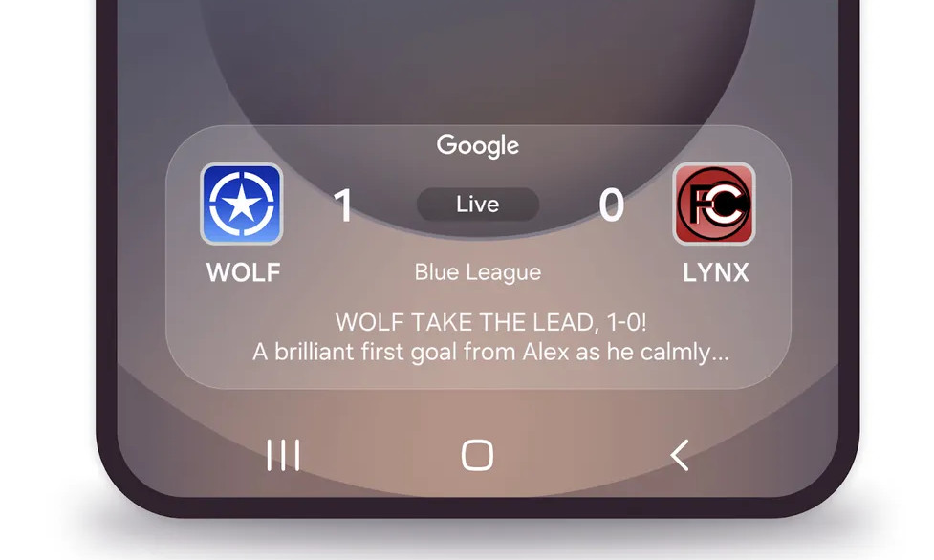This screenshot has height=560, width=934.
Task: Tap the WOLF team star logo
Action: point(241,204)
